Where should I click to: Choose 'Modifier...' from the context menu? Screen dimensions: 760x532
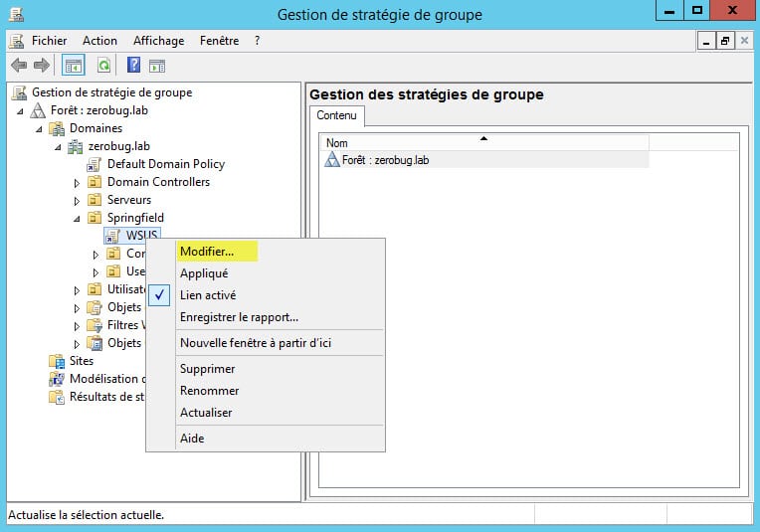[207, 252]
